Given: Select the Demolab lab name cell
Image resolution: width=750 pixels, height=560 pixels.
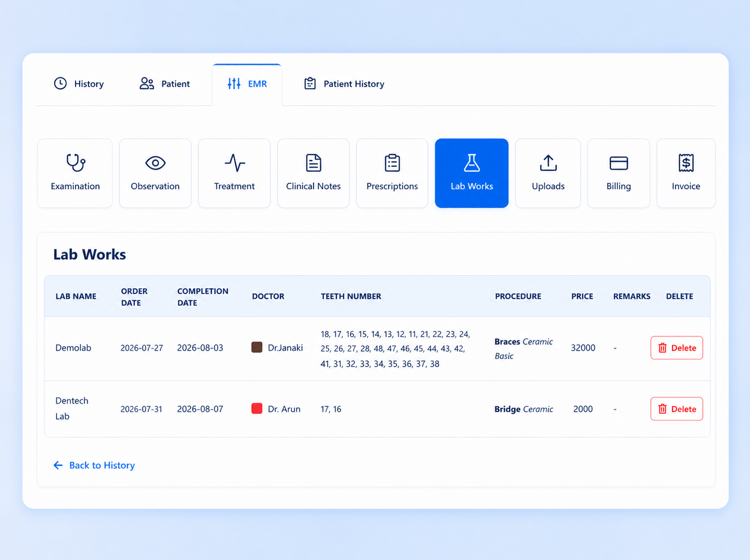Looking at the screenshot, I should pos(73,348).
